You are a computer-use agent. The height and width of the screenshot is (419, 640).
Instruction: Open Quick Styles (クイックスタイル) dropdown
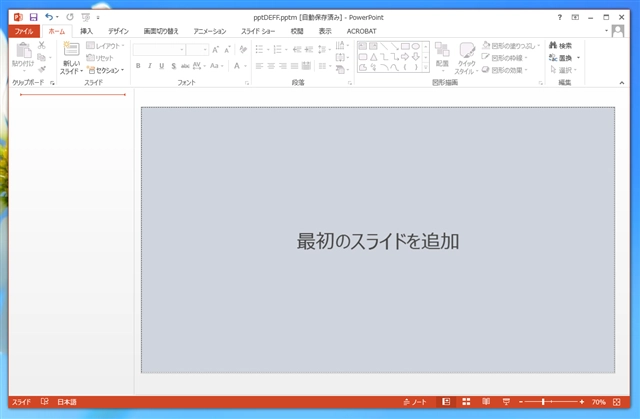point(466,58)
